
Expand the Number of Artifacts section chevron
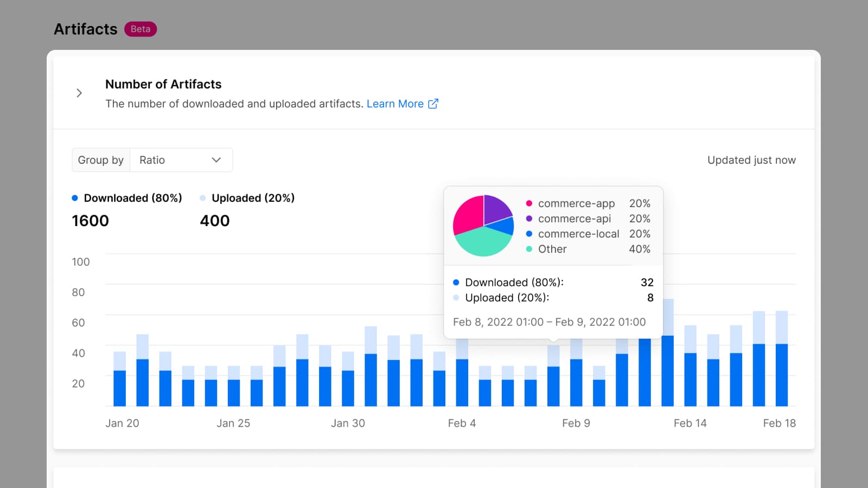coord(79,93)
